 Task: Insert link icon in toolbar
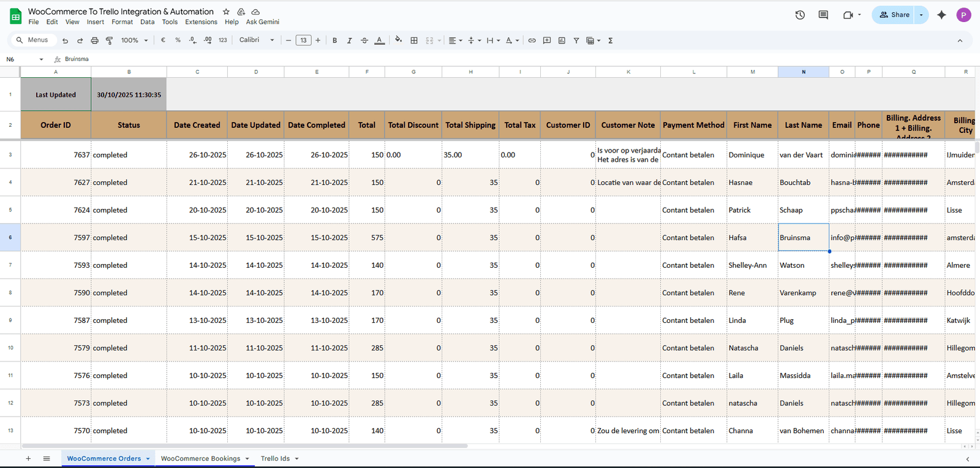[x=532, y=40]
